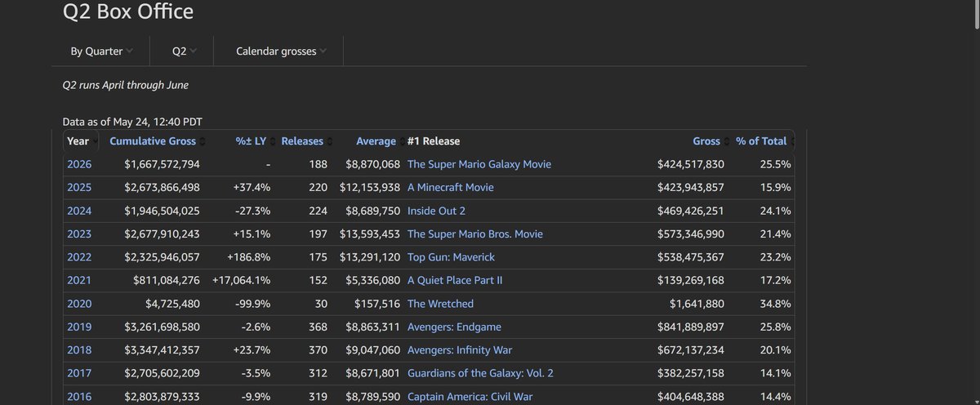
Task: Sort by % of Total column
Action: [764, 141]
